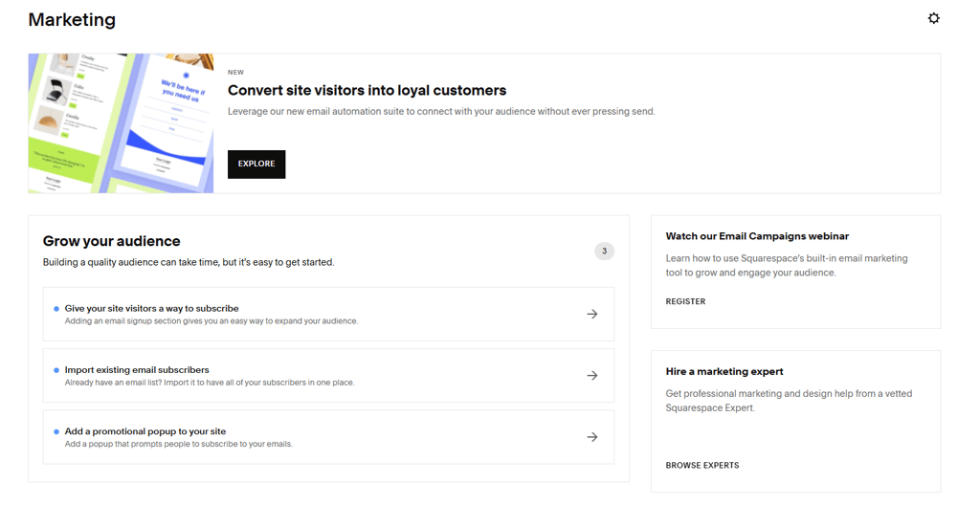Click the arrow for Give your site visitors a way to subscribe
This screenshot has width=980, height=505.
pyautogui.click(x=592, y=314)
